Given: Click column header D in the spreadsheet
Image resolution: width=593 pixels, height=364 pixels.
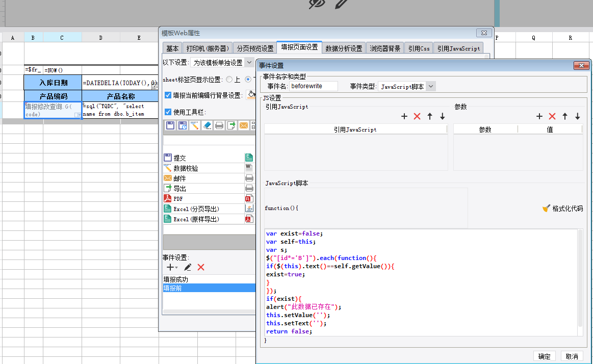Looking at the screenshot, I should coord(100,37).
